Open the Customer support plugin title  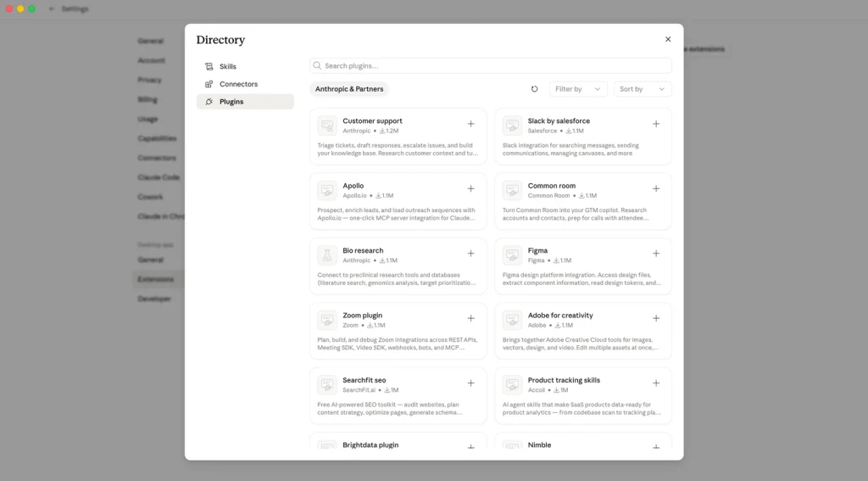372,120
